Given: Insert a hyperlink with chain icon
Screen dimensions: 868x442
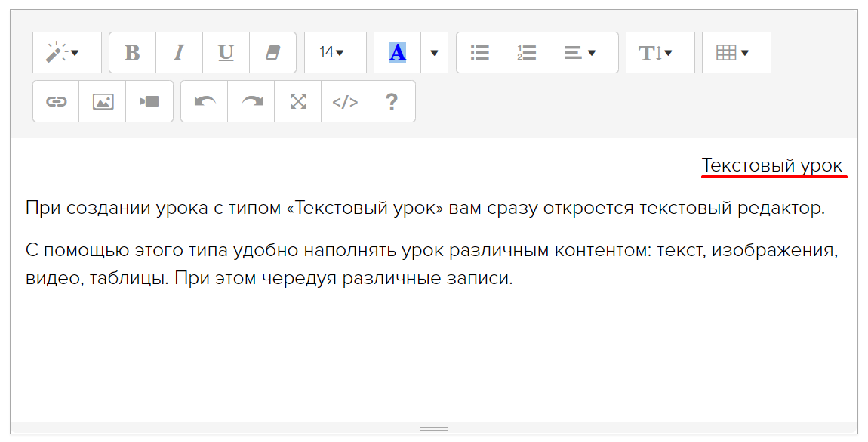Looking at the screenshot, I should coord(56,101).
